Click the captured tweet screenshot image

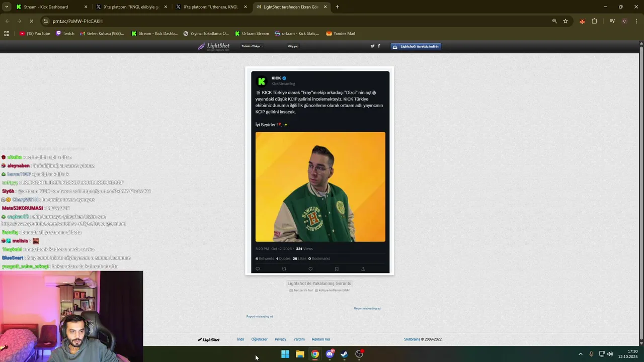click(x=320, y=171)
